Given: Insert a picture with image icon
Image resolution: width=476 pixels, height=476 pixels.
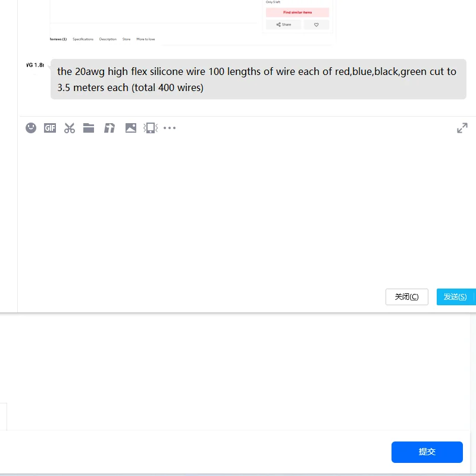Looking at the screenshot, I should tap(131, 128).
